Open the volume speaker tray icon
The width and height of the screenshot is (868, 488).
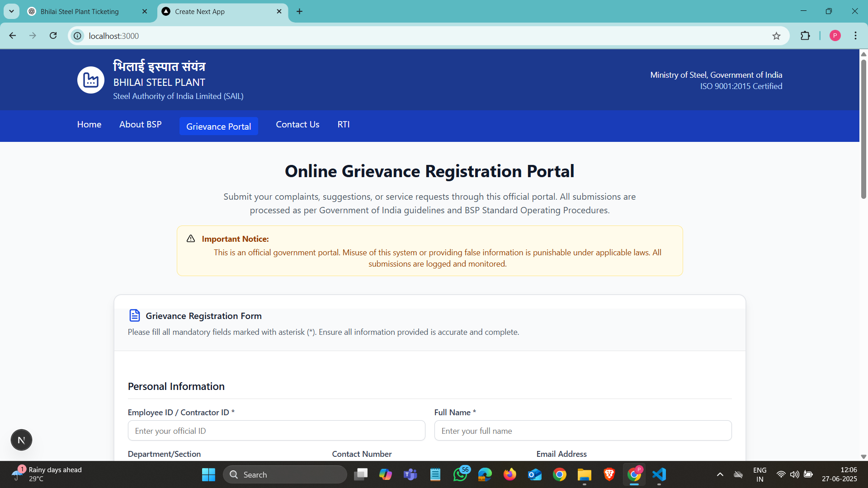click(x=794, y=474)
